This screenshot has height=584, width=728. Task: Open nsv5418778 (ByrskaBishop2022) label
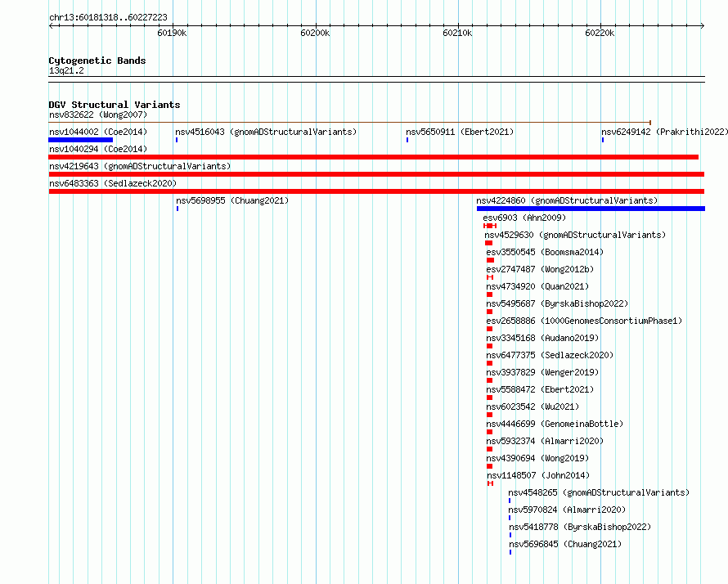click(x=580, y=527)
